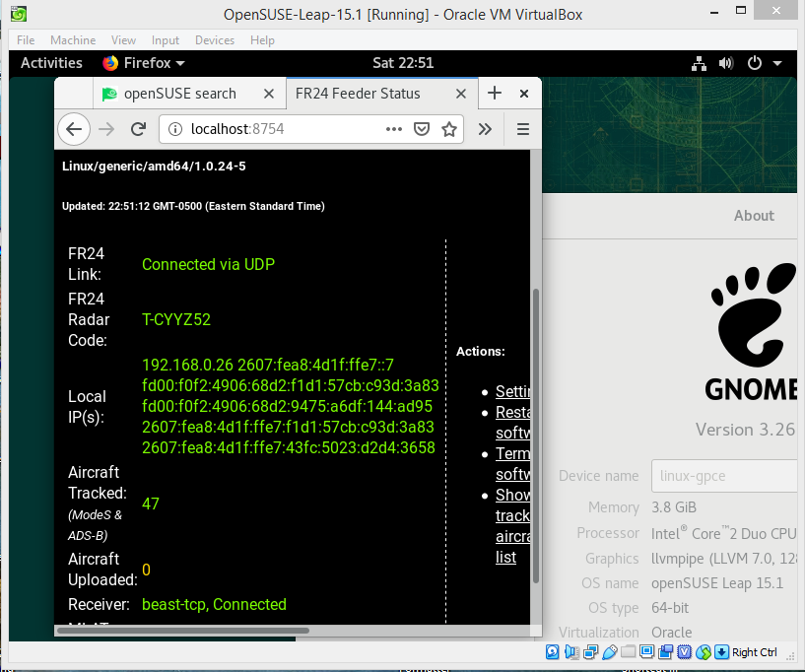
Task: Close the Firefox window with the X
Action: pos(523,94)
